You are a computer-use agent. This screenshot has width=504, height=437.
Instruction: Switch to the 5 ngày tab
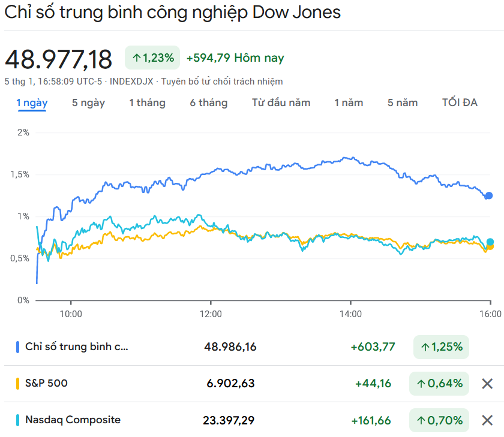click(x=88, y=103)
